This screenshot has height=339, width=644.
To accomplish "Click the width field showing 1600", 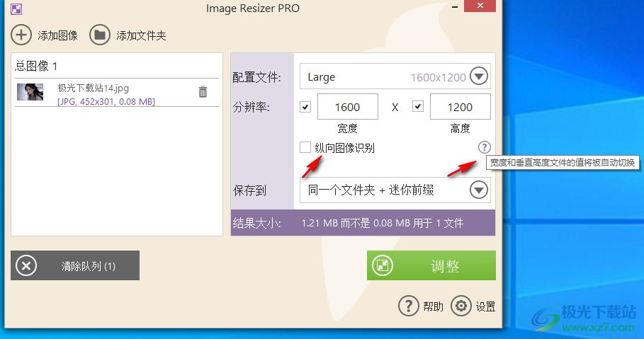I will click(347, 107).
